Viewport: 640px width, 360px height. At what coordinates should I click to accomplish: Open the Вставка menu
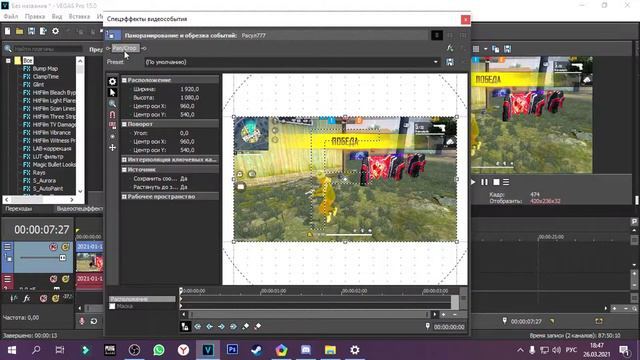tap(79, 16)
